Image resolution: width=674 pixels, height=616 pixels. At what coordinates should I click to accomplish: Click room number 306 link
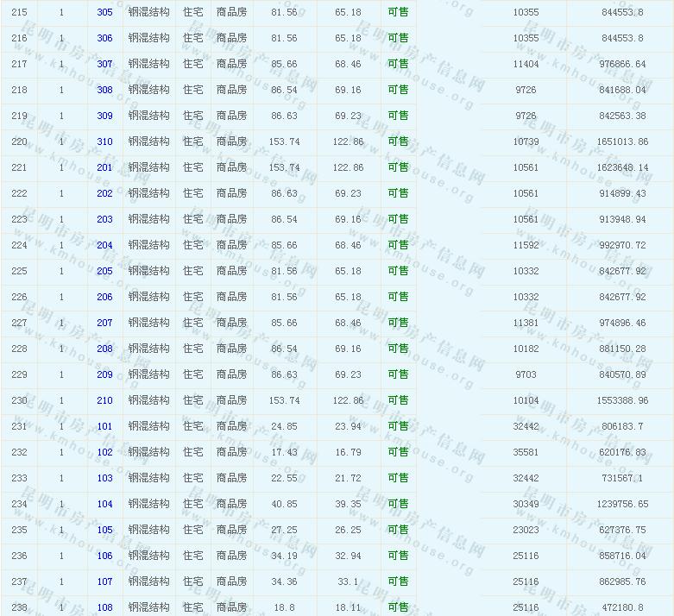point(104,38)
